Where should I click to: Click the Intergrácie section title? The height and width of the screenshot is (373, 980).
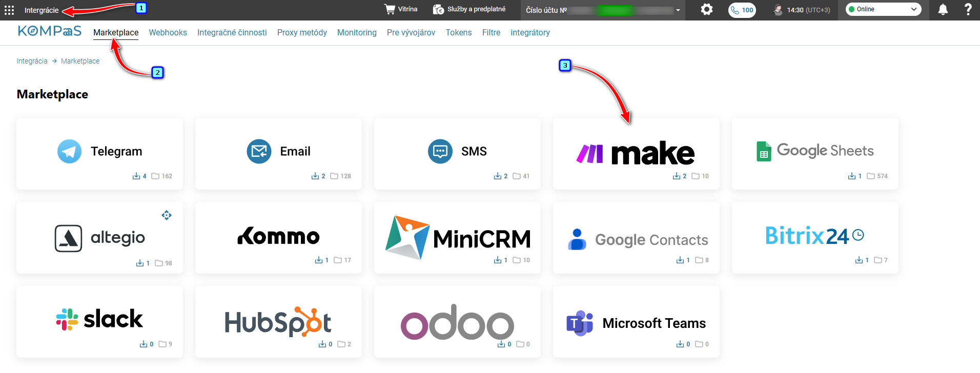(42, 10)
